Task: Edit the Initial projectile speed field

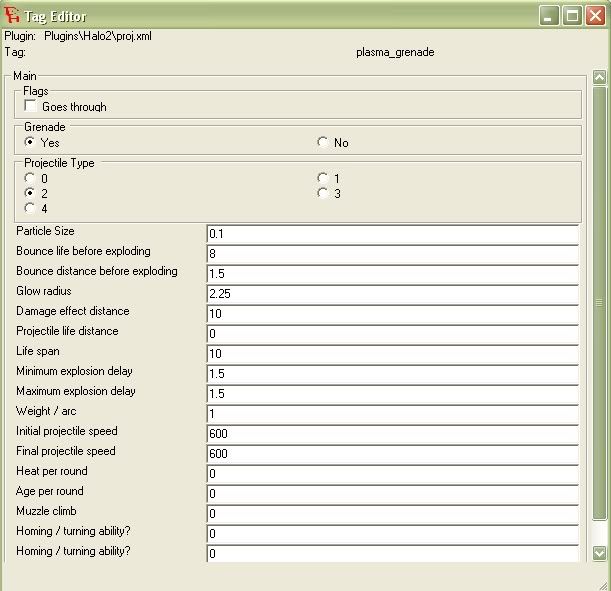Action: click(393, 433)
